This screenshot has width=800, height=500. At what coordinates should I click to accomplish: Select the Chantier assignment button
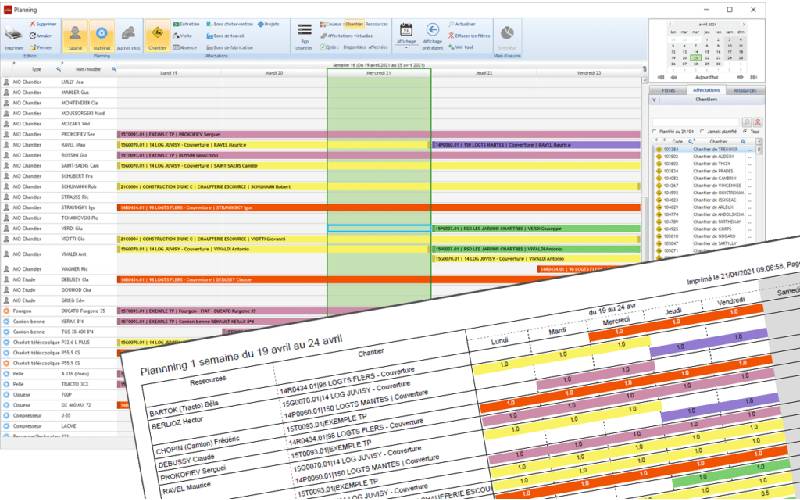tap(157, 36)
